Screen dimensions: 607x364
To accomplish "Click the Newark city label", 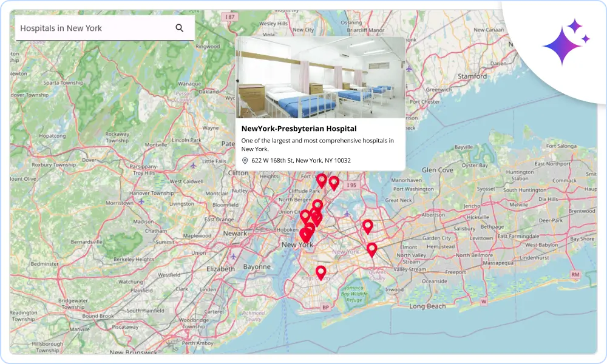I will click(234, 233).
